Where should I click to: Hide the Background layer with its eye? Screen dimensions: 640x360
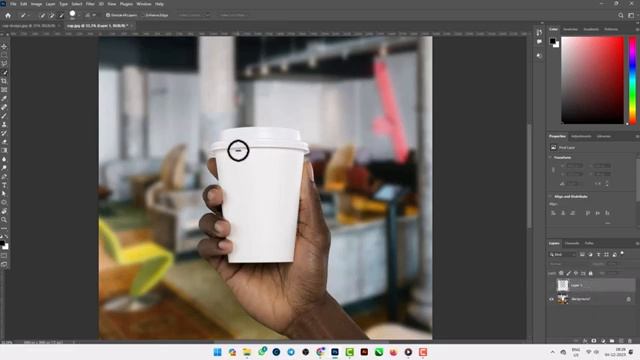tap(551, 299)
